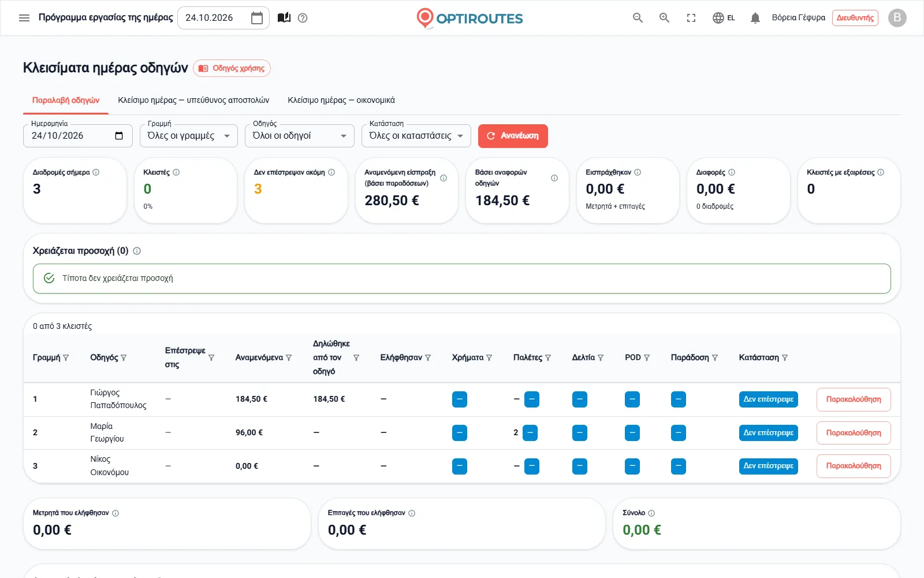Switch to Κλείσιμο ημέρας – οικονομικά tab
Screen dimensions: 924x578
pos(341,100)
